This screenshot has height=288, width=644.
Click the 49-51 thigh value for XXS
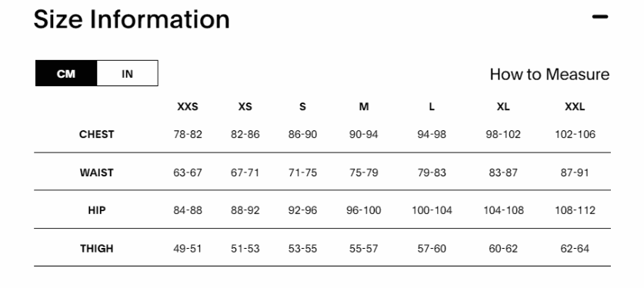point(188,249)
